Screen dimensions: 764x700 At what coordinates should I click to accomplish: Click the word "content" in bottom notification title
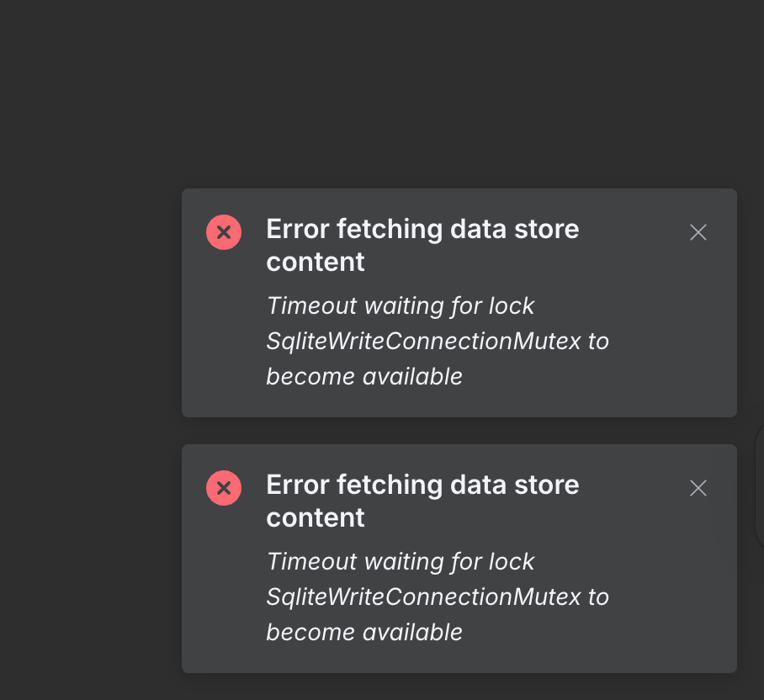[316, 517]
